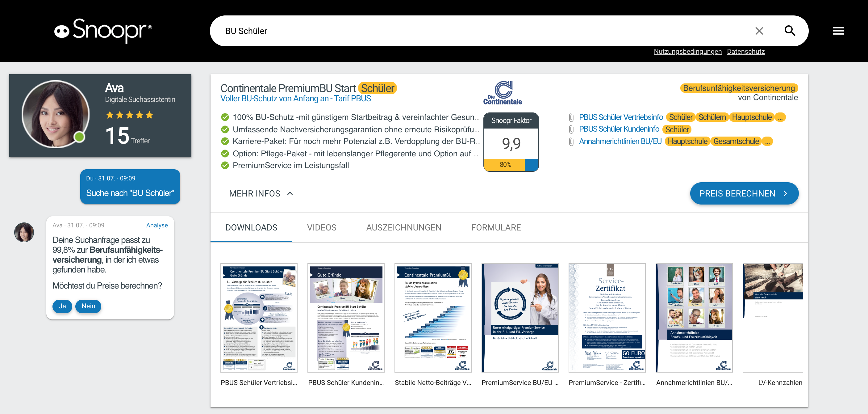
Task: Click green check beside 100% BU-Schutz
Action: (x=225, y=117)
